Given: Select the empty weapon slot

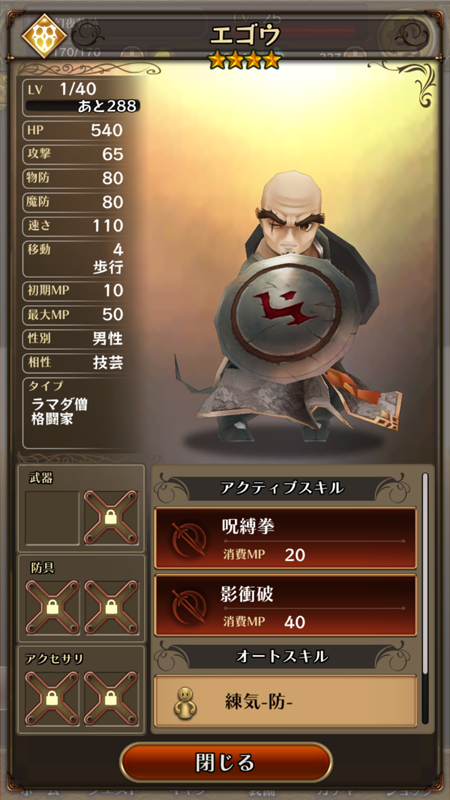Looking at the screenshot, I should click(x=53, y=518).
